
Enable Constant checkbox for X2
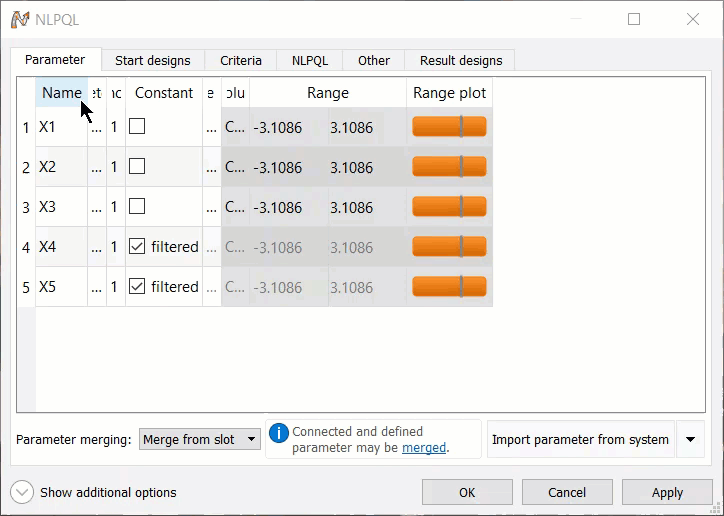(x=137, y=167)
